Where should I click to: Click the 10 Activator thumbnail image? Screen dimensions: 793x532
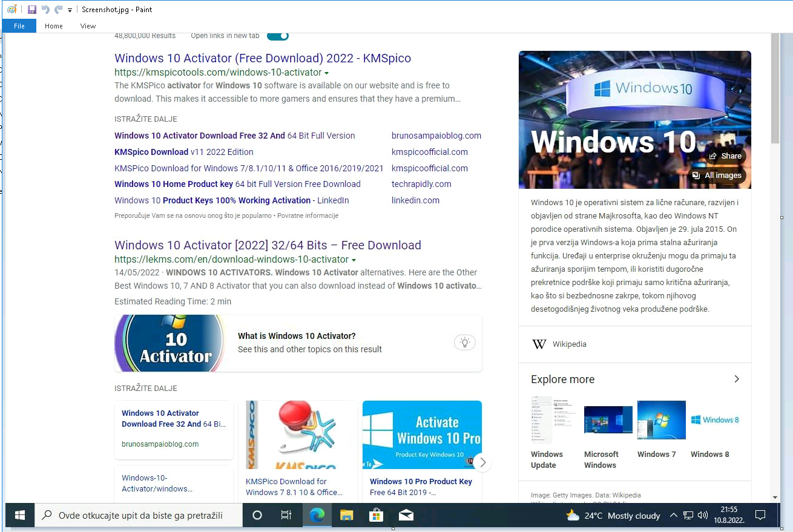pyautogui.click(x=171, y=343)
